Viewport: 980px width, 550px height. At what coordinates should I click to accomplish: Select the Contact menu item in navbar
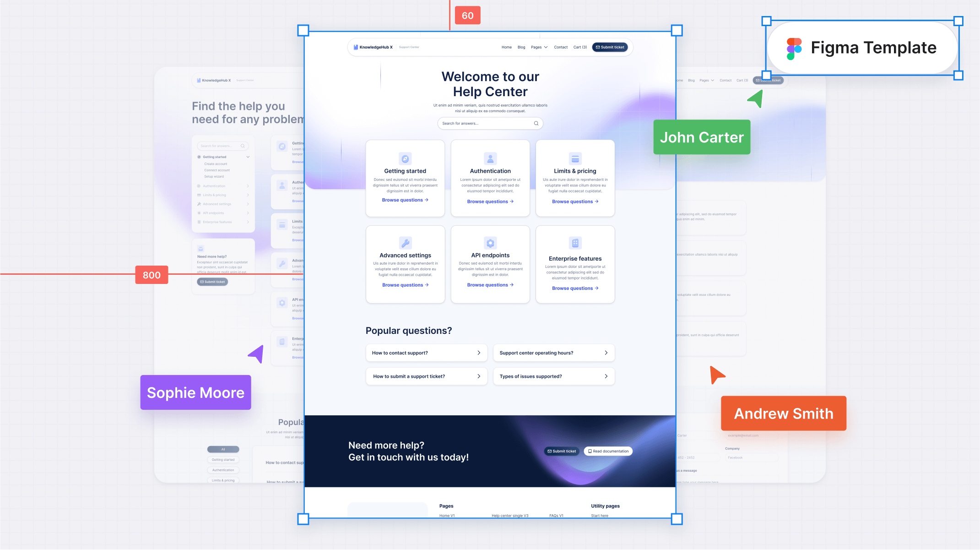560,47
